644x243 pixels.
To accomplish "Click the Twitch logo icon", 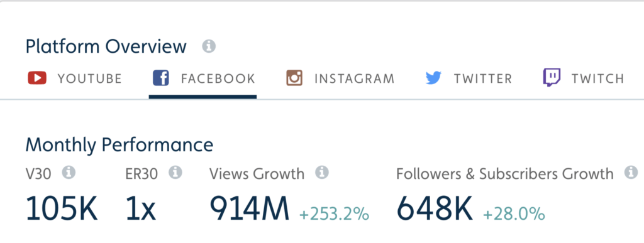I will [552, 77].
